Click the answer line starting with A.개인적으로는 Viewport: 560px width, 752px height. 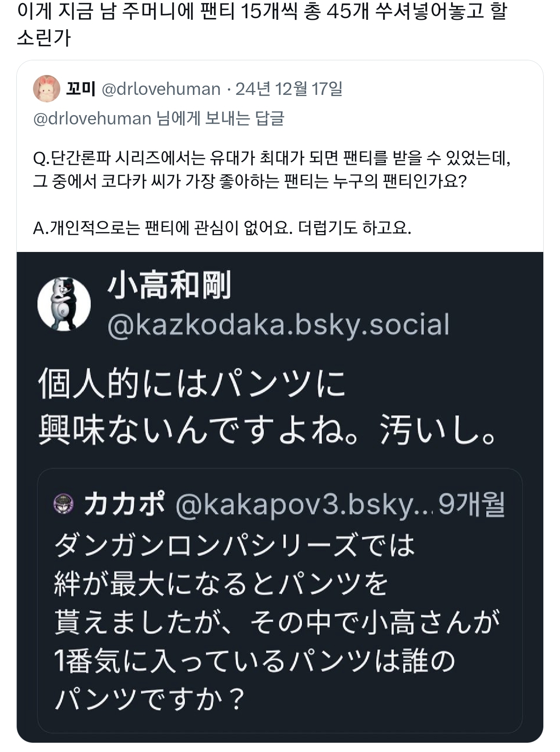coord(222,228)
